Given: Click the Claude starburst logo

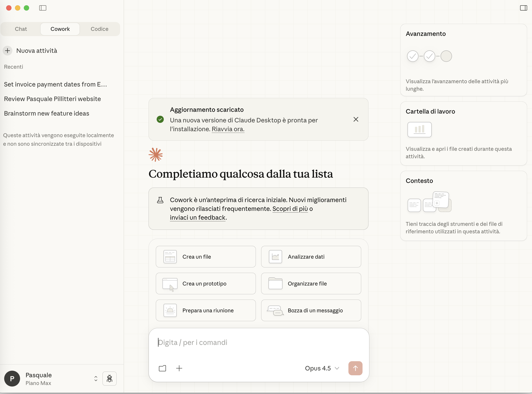Looking at the screenshot, I should pyautogui.click(x=156, y=155).
